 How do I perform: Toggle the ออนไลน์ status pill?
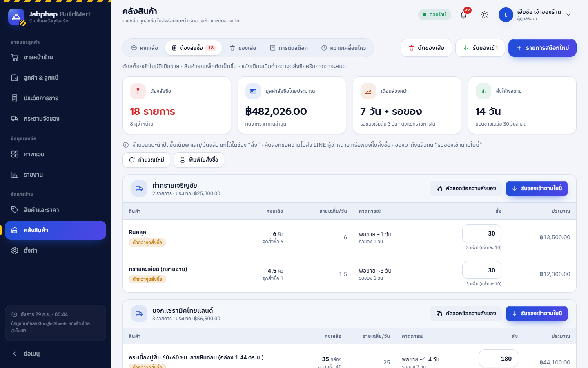[x=434, y=15]
